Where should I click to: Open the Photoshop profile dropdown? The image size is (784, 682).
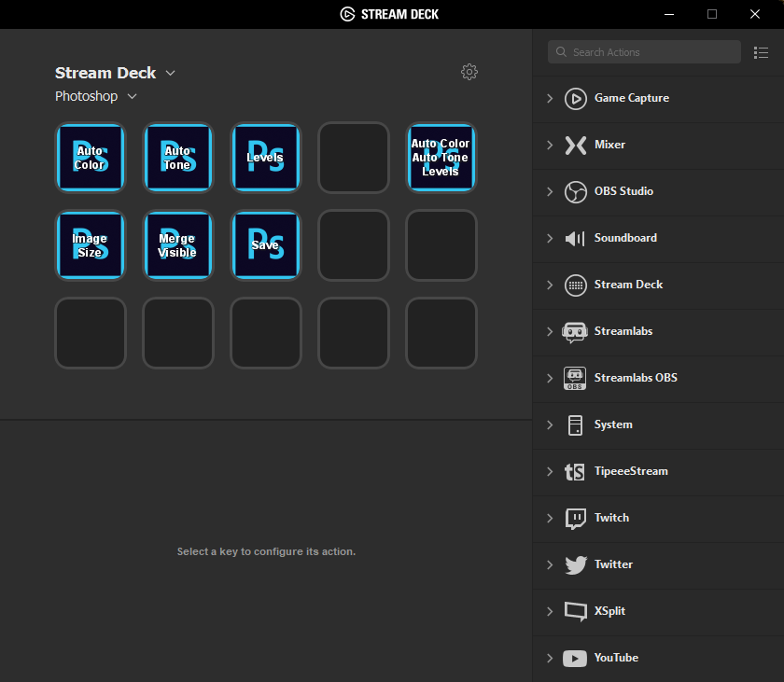pyautogui.click(x=132, y=96)
